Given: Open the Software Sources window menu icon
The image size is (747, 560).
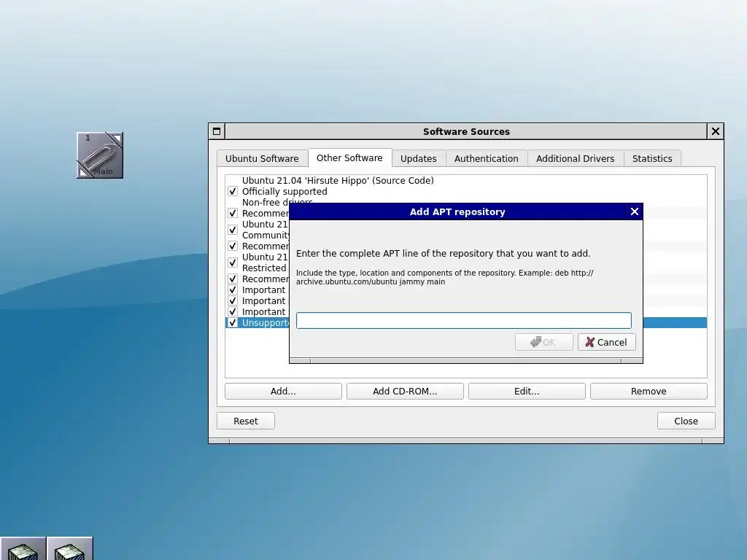Looking at the screenshot, I should (217, 131).
